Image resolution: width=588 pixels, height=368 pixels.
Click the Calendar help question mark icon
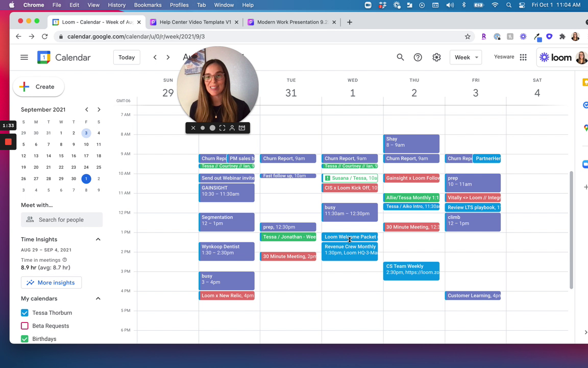(x=418, y=57)
